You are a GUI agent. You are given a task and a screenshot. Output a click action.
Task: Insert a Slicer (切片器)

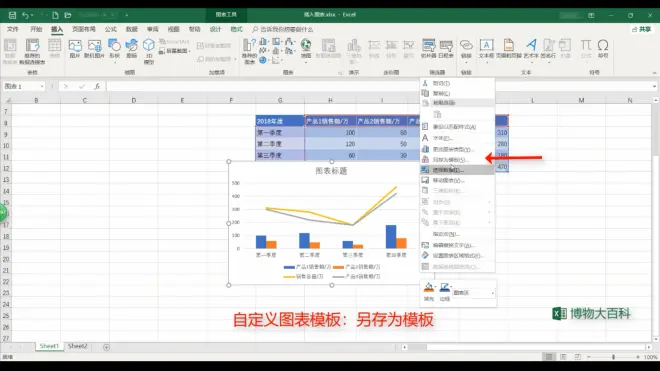pyautogui.click(x=428, y=48)
